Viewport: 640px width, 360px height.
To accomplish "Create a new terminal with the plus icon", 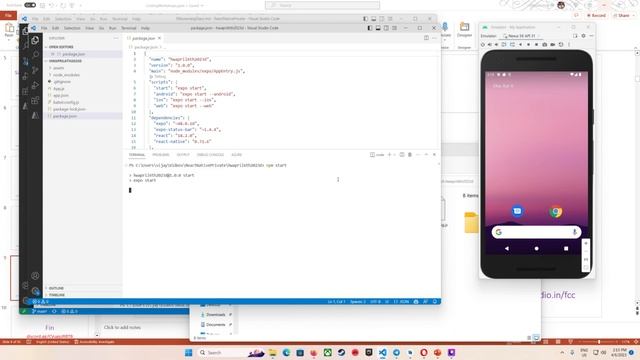I will point(389,155).
